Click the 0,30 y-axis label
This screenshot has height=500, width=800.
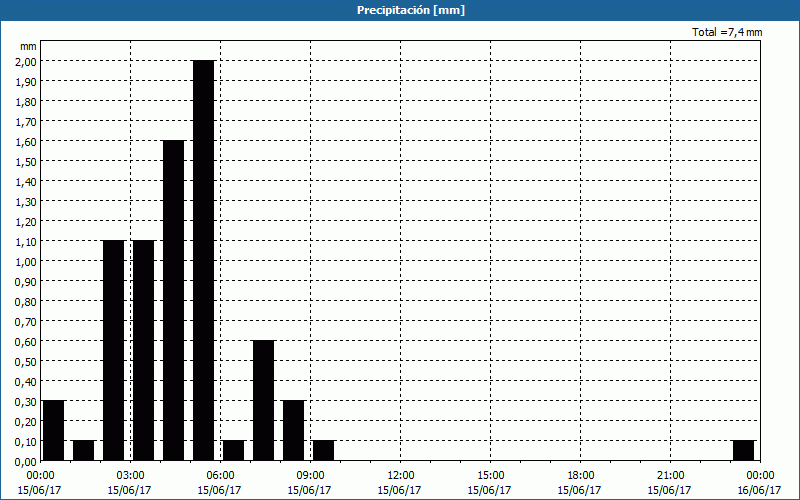[28, 402]
